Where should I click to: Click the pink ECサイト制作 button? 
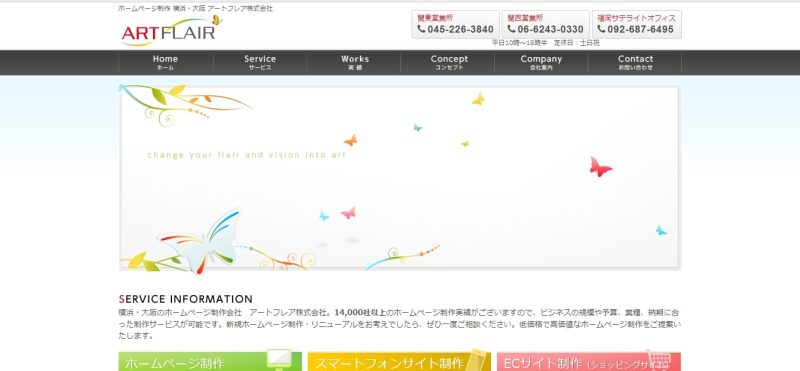589,361
